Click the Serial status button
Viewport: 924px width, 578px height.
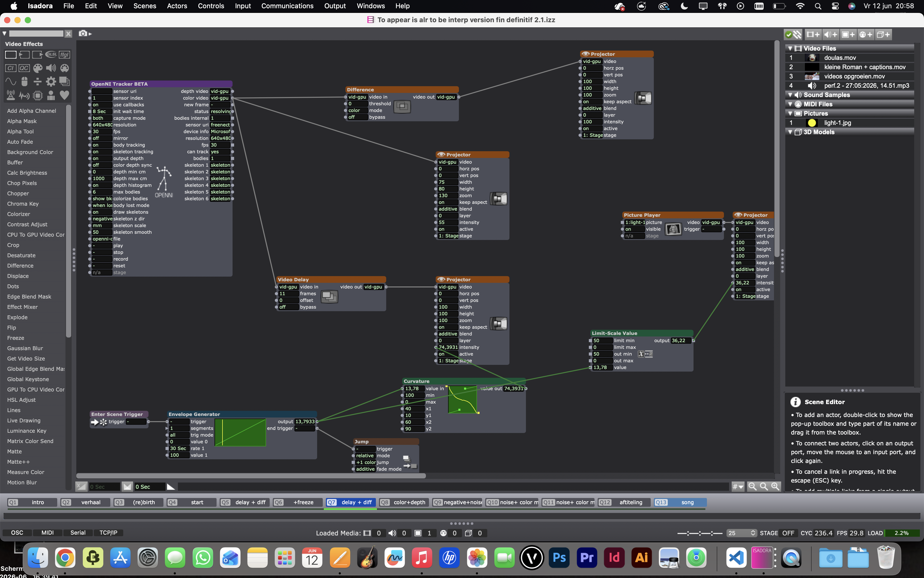78,533
